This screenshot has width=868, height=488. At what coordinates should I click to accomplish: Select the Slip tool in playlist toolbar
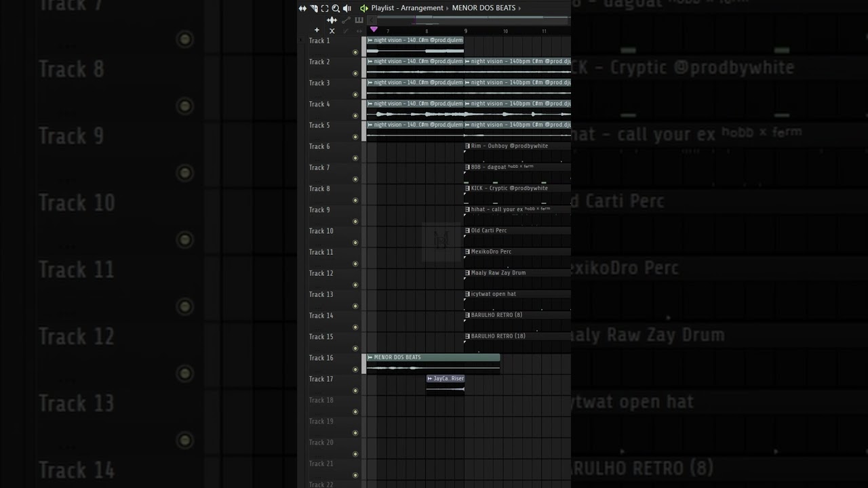(x=302, y=8)
